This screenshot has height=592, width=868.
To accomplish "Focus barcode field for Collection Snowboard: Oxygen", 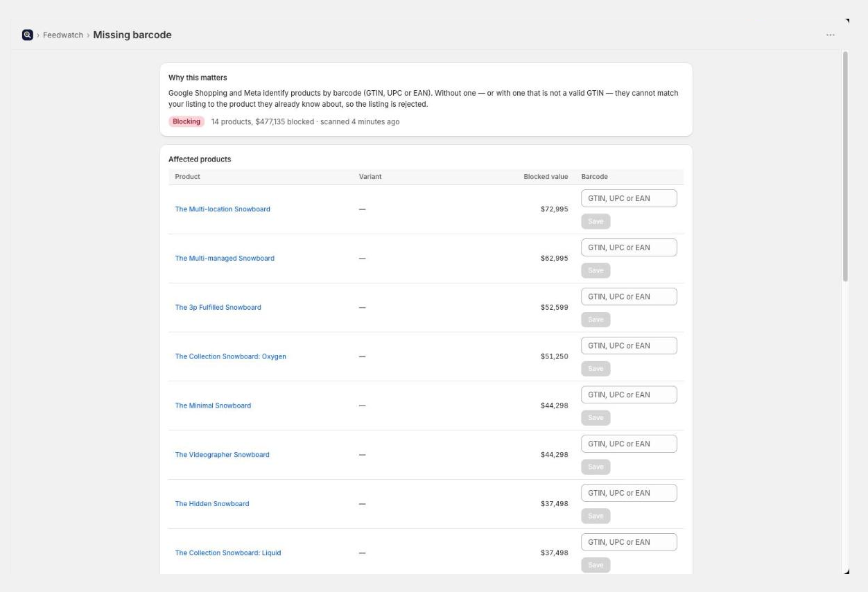I will tap(629, 346).
